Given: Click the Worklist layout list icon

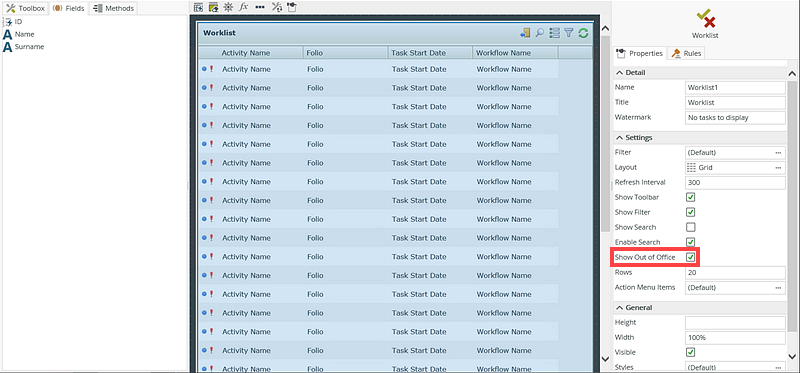Looking at the screenshot, I should [555, 33].
